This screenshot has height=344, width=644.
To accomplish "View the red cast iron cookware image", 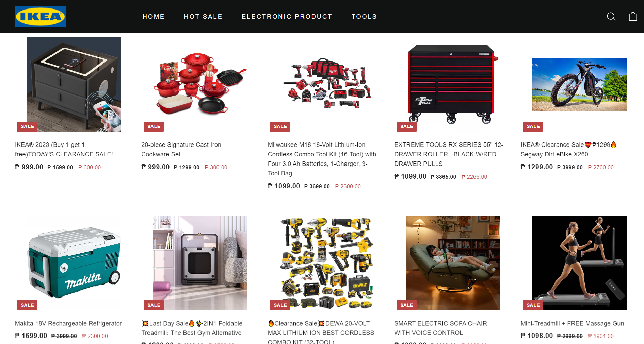I will pyautogui.click(x=200, y=84).
